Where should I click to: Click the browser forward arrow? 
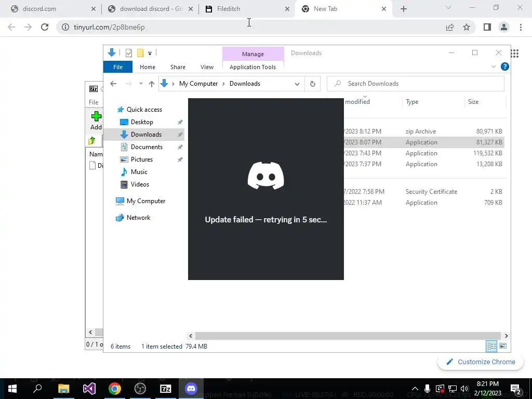pyautogui.click(x=28, y=27)
